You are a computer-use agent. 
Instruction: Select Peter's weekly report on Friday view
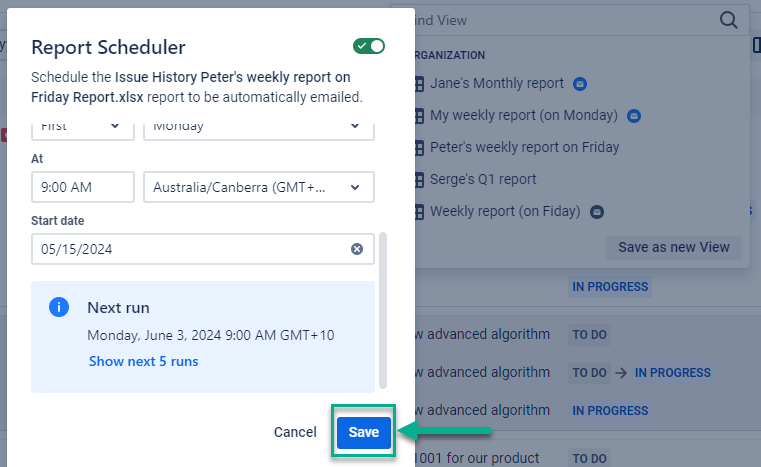click(x=524, y=148)
